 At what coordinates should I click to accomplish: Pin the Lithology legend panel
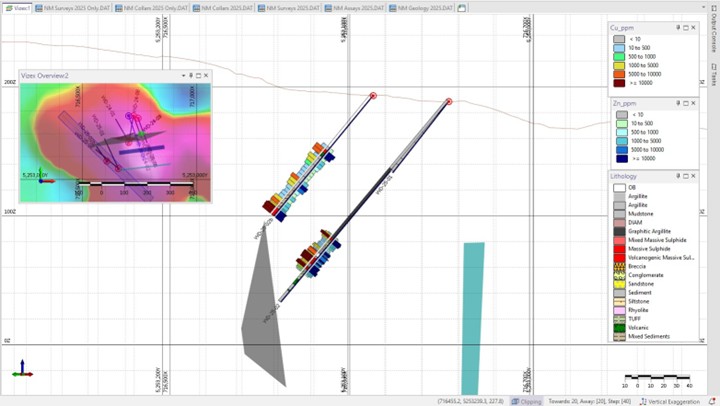pos(679,176)
